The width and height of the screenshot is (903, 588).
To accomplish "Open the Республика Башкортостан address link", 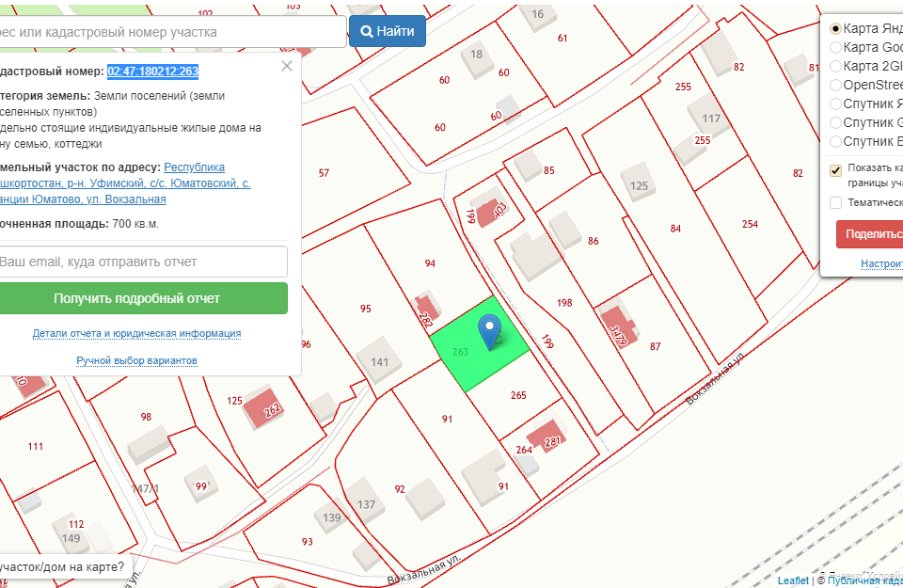I will (x=194, y=167).
